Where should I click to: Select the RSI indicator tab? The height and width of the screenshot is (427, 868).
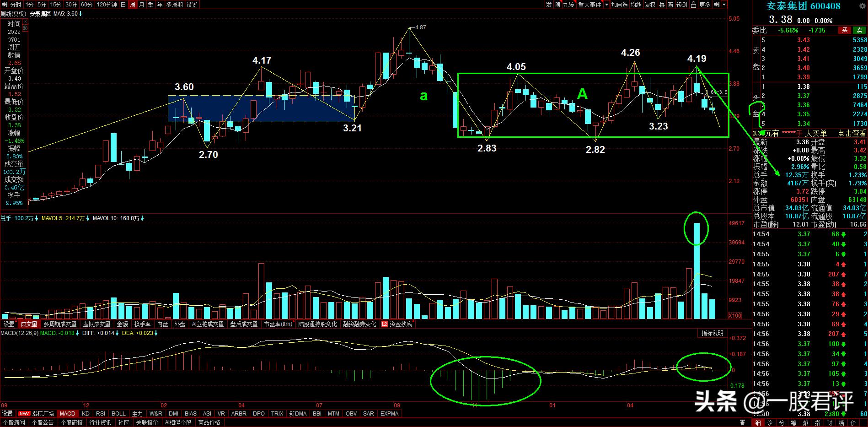click(x=100, y=413)
